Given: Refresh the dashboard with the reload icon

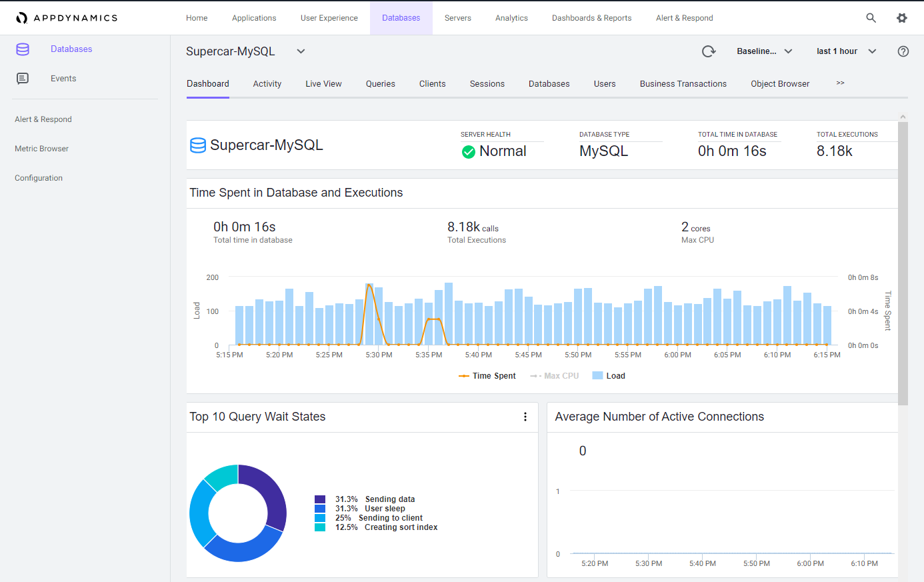Looking at the screenshot, I should click(x=709, y=51).
